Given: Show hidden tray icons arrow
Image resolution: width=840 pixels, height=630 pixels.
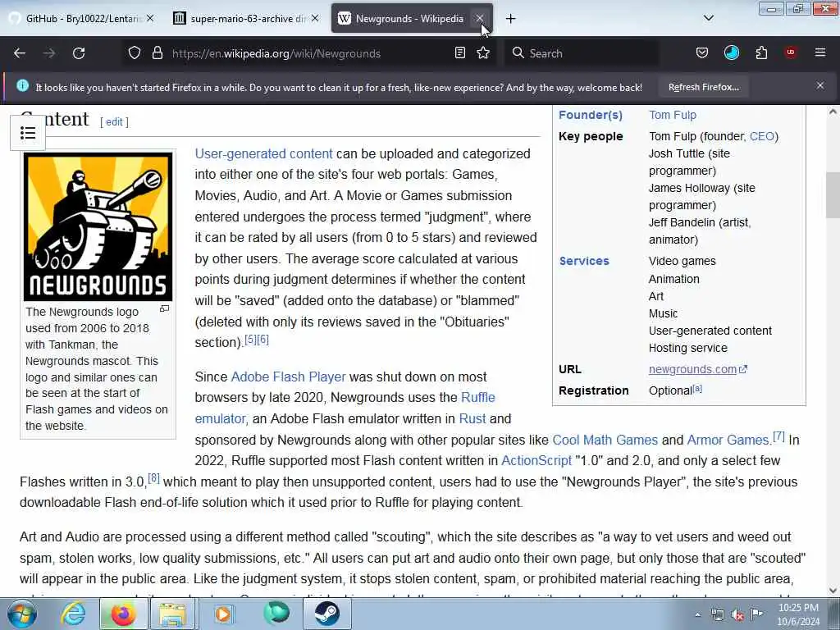Looking at the screenshot, I should click(697, 615).
